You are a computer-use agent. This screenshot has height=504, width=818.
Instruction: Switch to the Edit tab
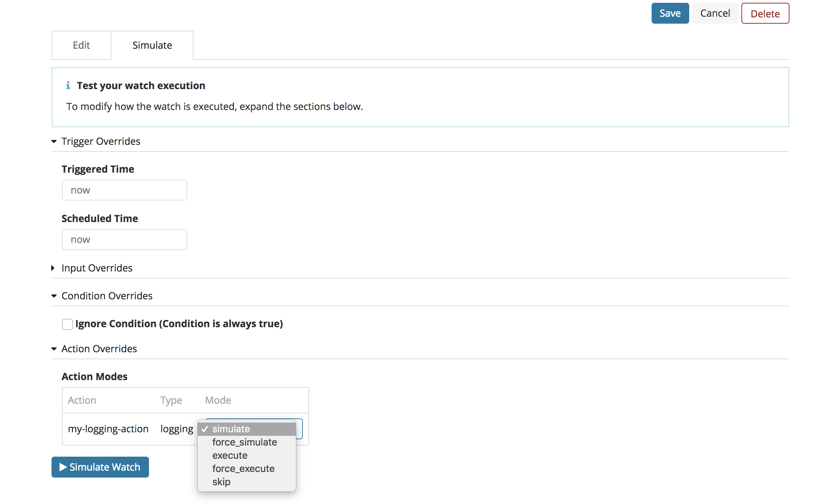click(81, 45)
